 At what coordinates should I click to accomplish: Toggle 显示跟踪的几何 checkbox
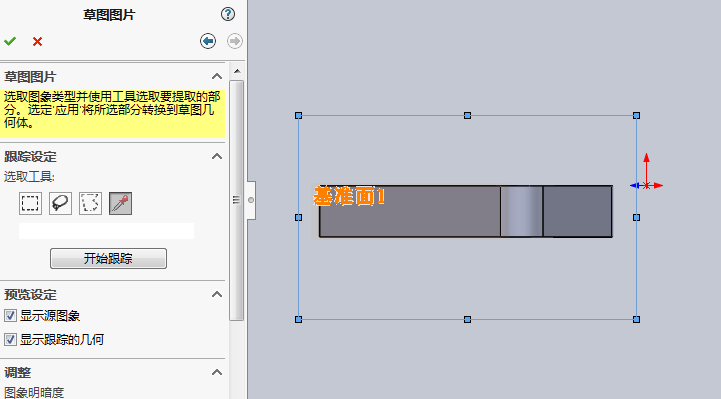[x=10, y=340]
